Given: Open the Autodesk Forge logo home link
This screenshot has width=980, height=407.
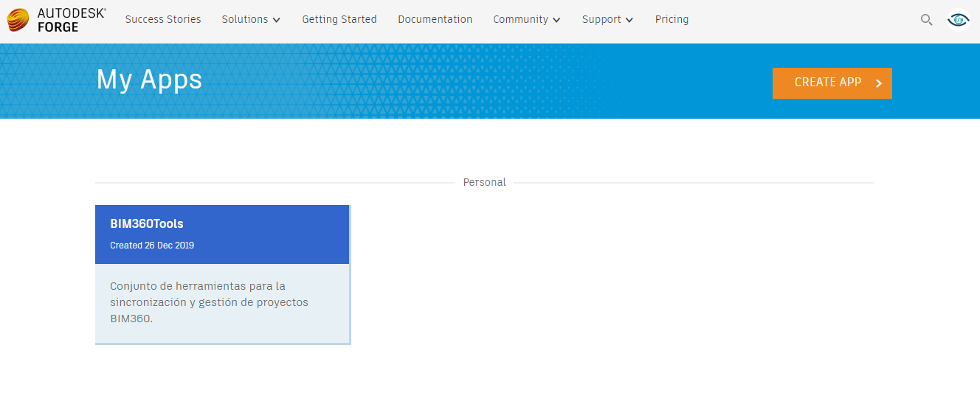Looking at the screenshot, I should 57,20.
